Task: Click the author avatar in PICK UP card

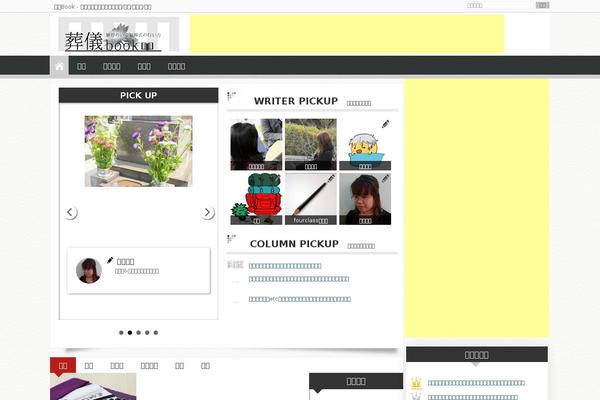Action: (x=89, y=271)
